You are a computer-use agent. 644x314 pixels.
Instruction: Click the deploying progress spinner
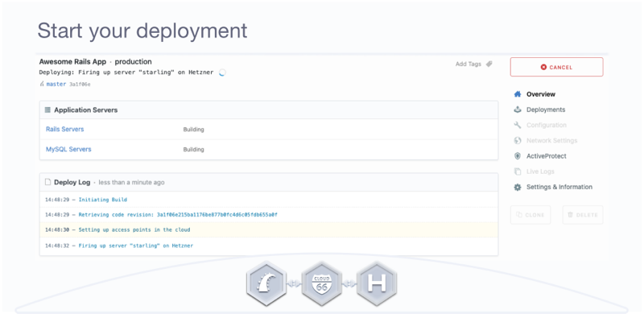pos(222,72)
